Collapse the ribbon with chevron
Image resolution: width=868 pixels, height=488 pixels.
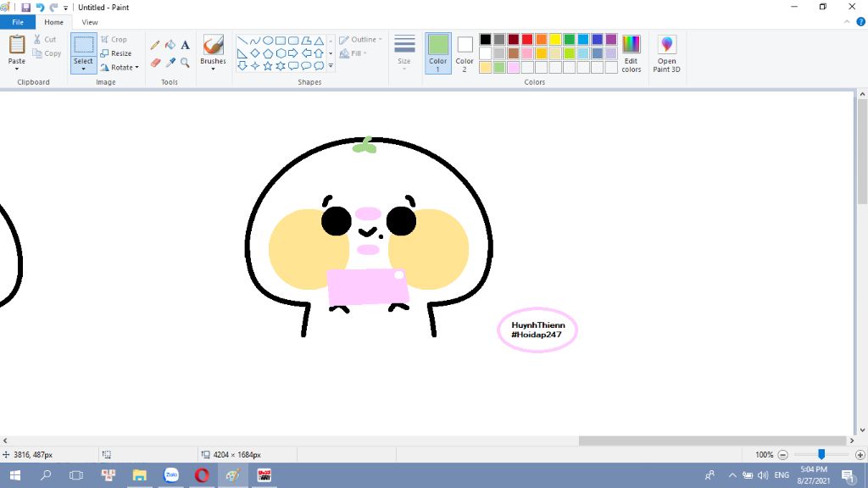point(847,22)
